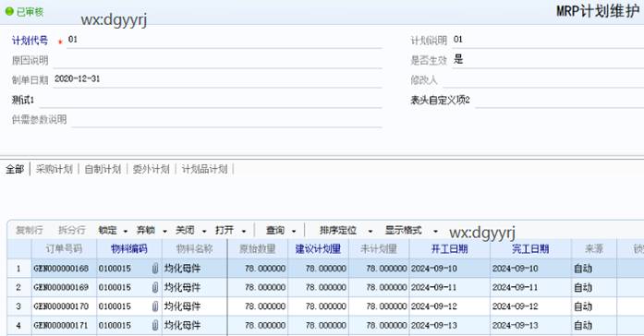This screenshot has height=336, width=644.
Task: Click the 打开 toolbar button
Action: tap(225, 230)
